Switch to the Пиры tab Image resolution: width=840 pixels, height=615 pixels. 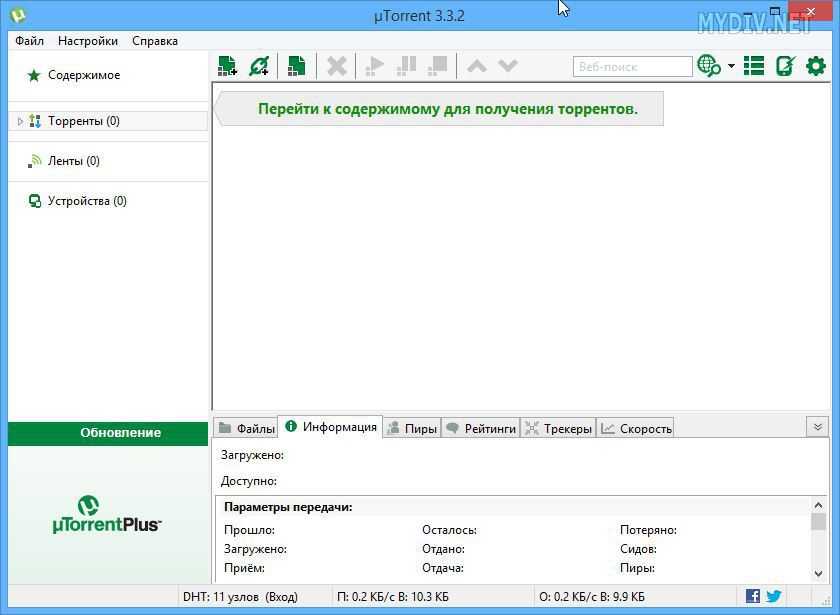(412, 429)
